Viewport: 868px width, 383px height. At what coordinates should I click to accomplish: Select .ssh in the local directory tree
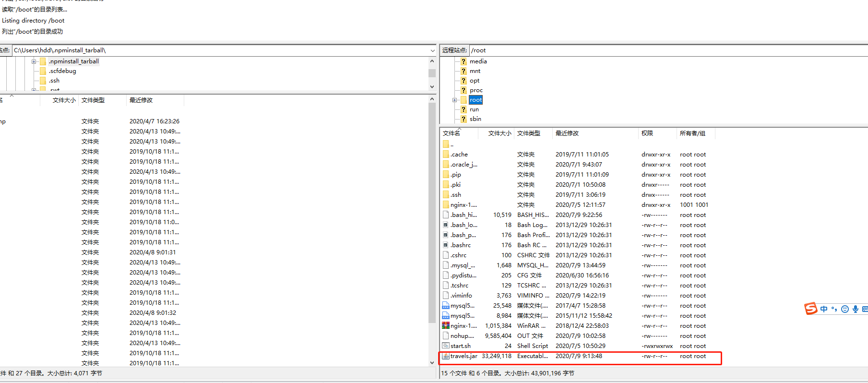tap(54, 81)
